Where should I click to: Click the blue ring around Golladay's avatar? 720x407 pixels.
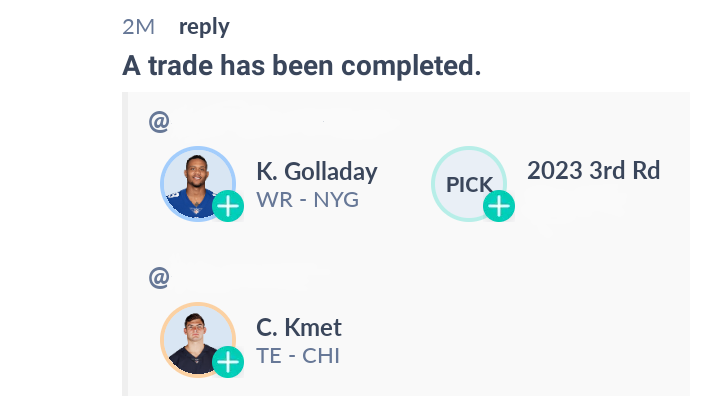point(162,183)
